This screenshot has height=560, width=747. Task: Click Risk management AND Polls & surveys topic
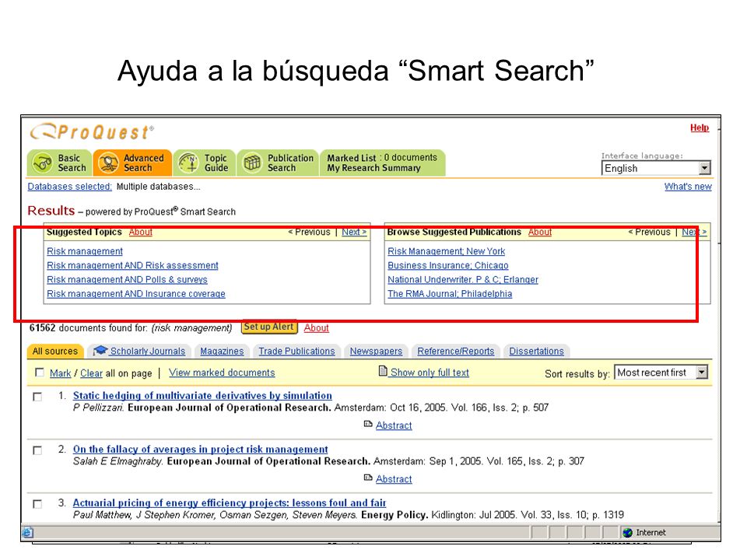127,279
